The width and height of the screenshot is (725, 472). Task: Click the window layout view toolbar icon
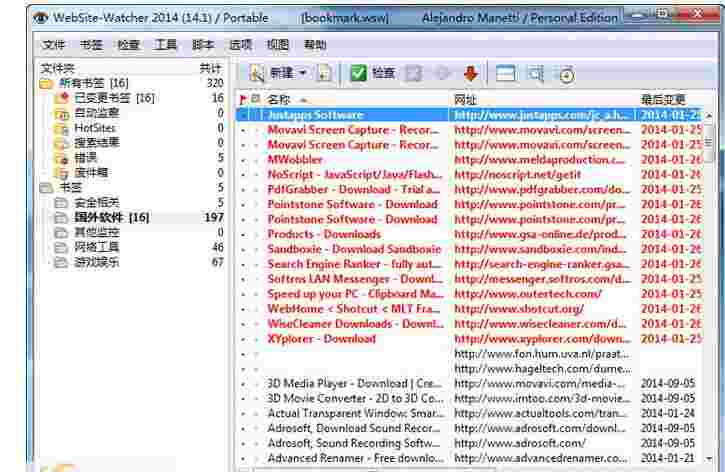(x=506, y=73)
